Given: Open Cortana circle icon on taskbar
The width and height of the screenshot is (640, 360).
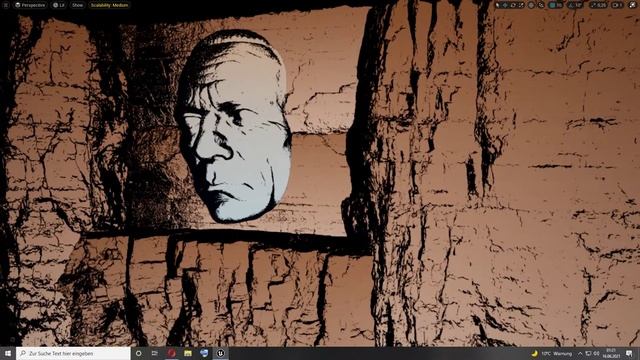Looking at the screenshot, I should [138, 353].
